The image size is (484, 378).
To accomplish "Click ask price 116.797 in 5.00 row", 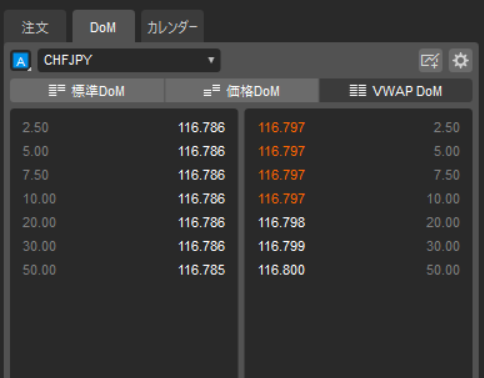I will (282, 151).
